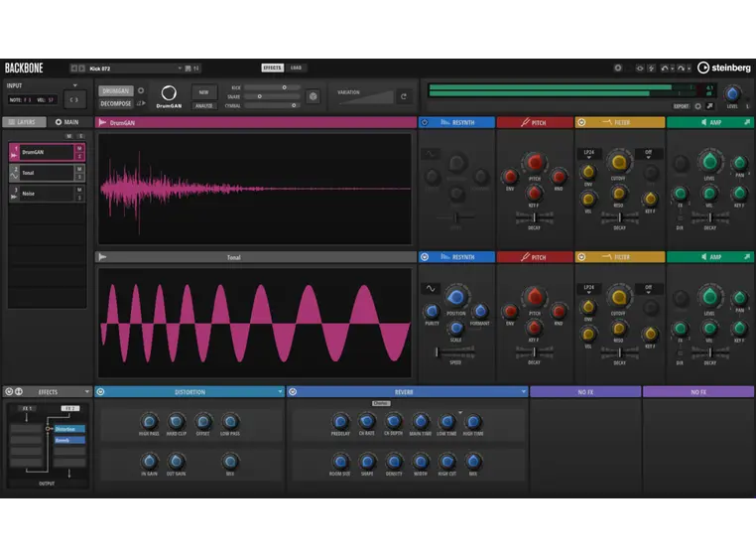
Task: Click the eye-shaped icon in top bar
Action: click(x=640, y=69)
